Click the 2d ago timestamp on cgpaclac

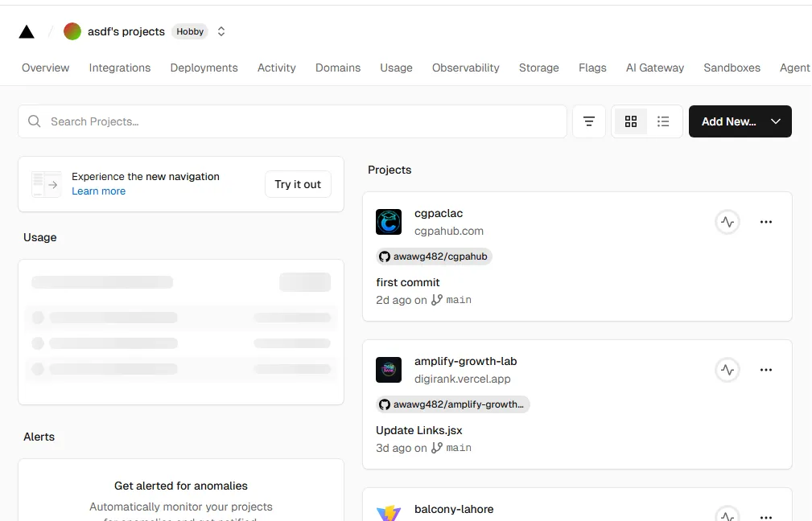[x=394, y=300]
